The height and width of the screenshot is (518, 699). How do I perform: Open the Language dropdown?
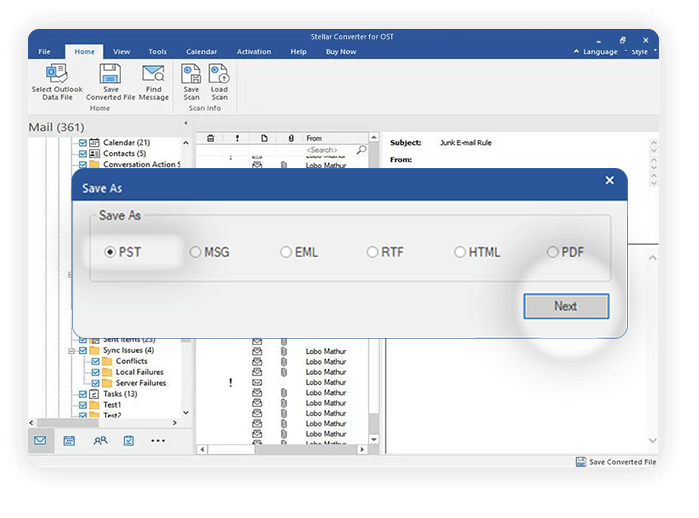tap(600, 52)
